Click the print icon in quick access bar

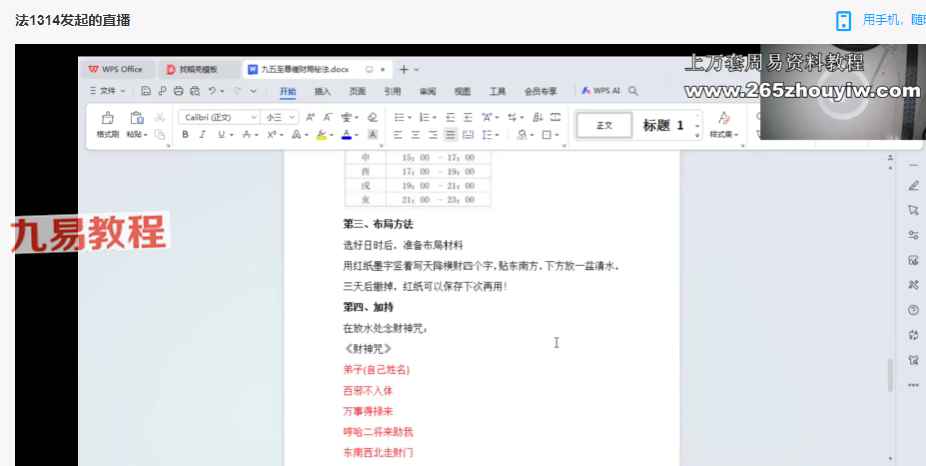click(x=179, y=91)
